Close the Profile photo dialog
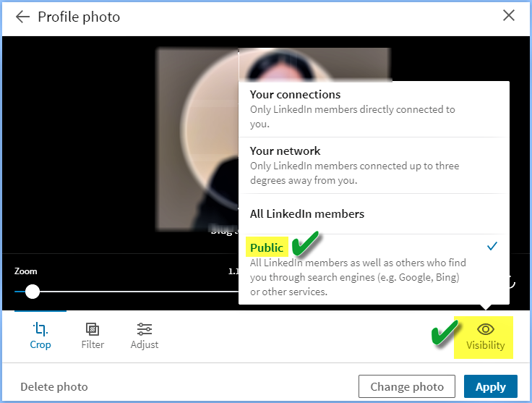The height and width of the screenshot is (403, 532). pyautogui.click(x=509, y=15)
